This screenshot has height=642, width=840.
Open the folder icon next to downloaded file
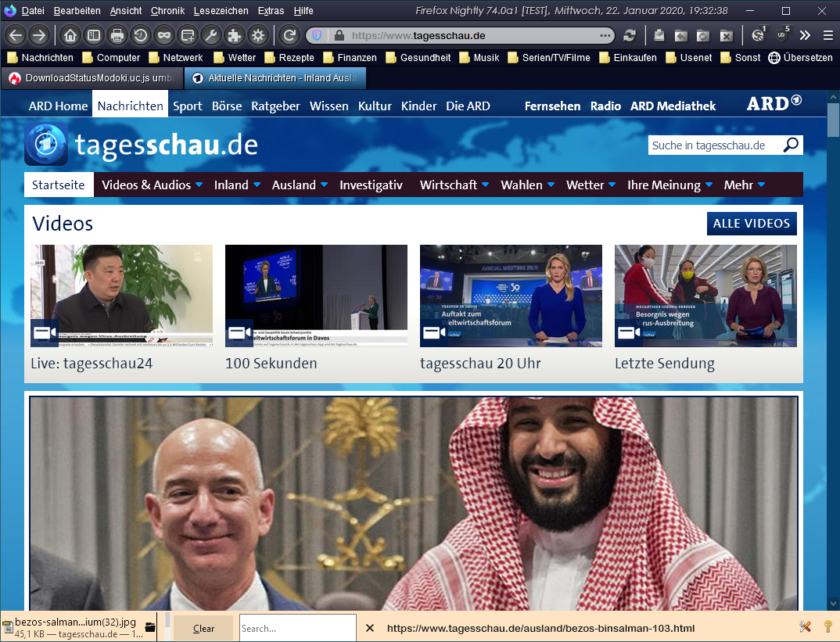(150, 627)
